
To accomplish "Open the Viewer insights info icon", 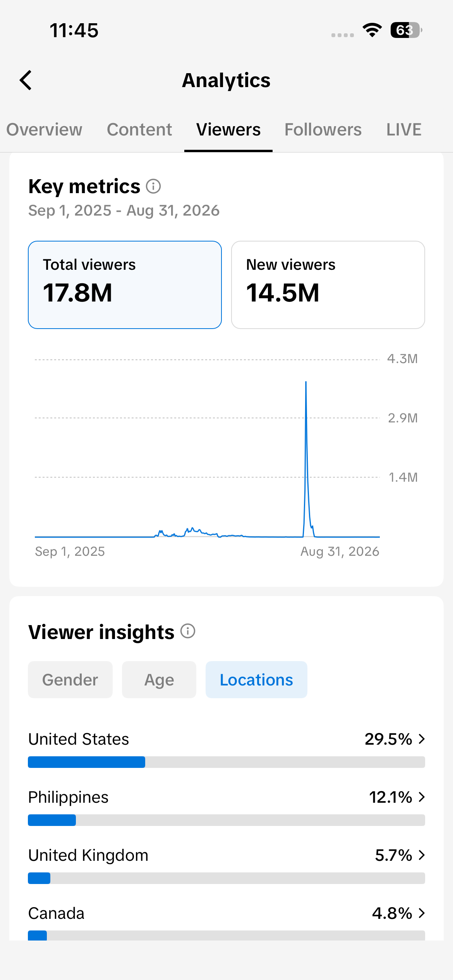I will [x=188, y=631].
